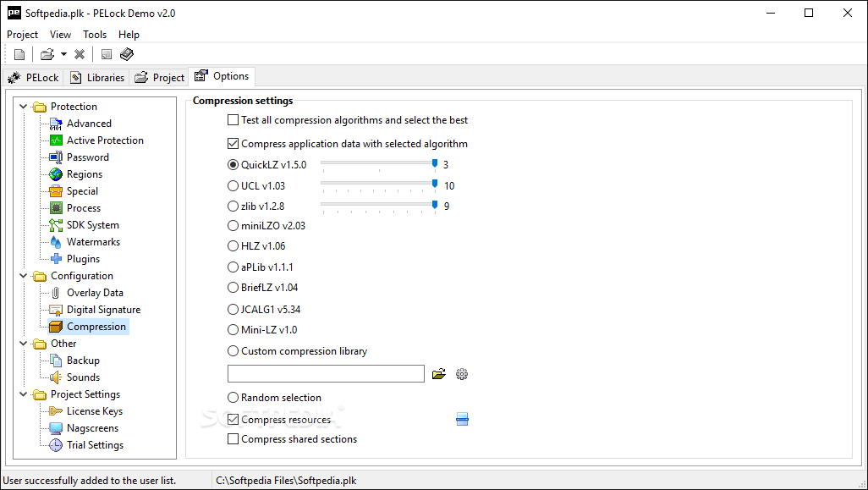The image size is (868, 490).
Task: Choose the Random selection option
Action: (233, 398)
